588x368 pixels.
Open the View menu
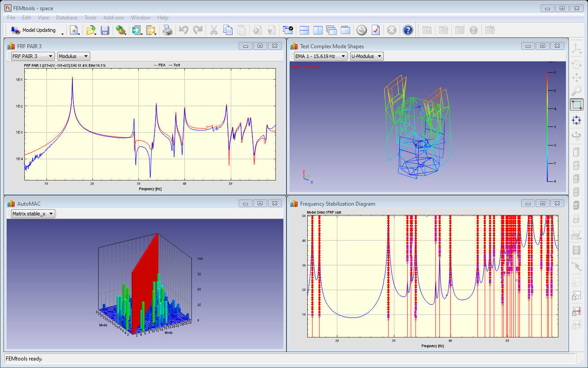coord(43,18)
